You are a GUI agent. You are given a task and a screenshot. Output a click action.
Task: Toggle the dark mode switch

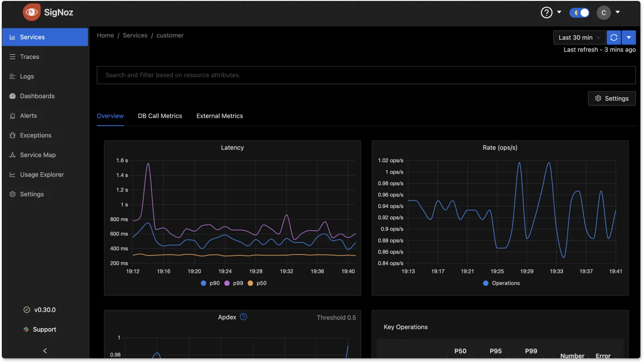[579, 13]
